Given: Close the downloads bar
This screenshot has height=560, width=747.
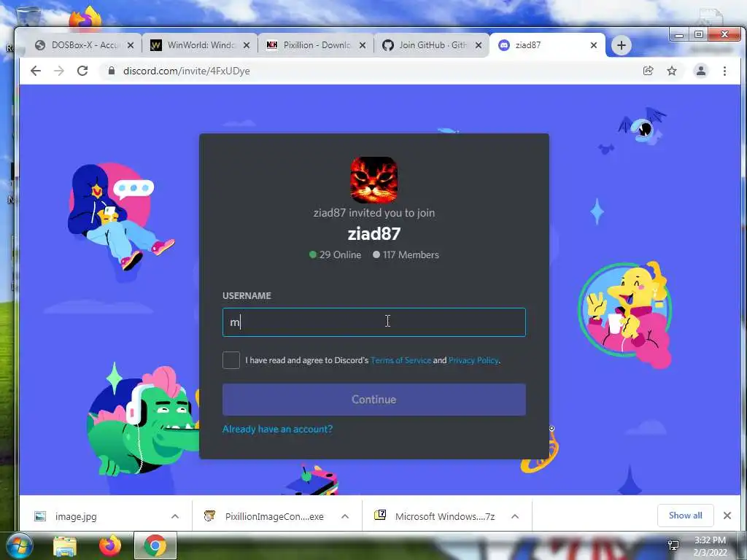Looking at the screenshot, I should [727, 516].
